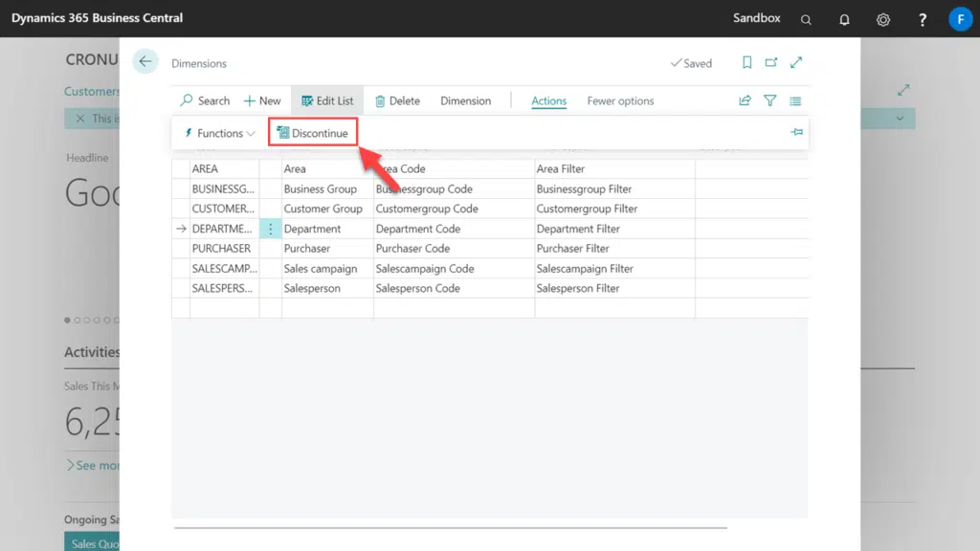Click the share icon in action bar

click(x=745, y=100)
